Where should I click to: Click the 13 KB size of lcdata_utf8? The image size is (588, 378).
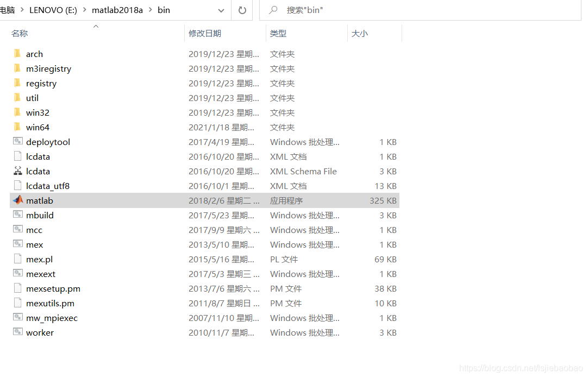coord(385,186)
